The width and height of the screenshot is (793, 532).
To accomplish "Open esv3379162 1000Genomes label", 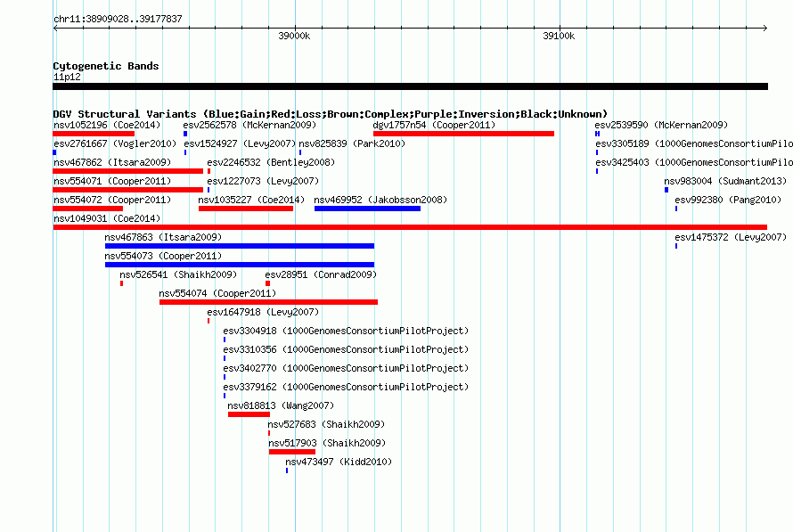I will 346,387.
